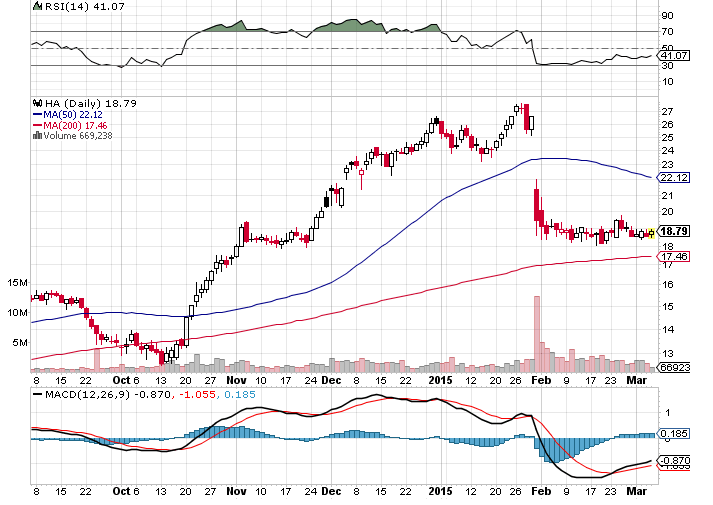
Task: Click the Volume 669,238 legend entry
Action: (x=78, y=135)
